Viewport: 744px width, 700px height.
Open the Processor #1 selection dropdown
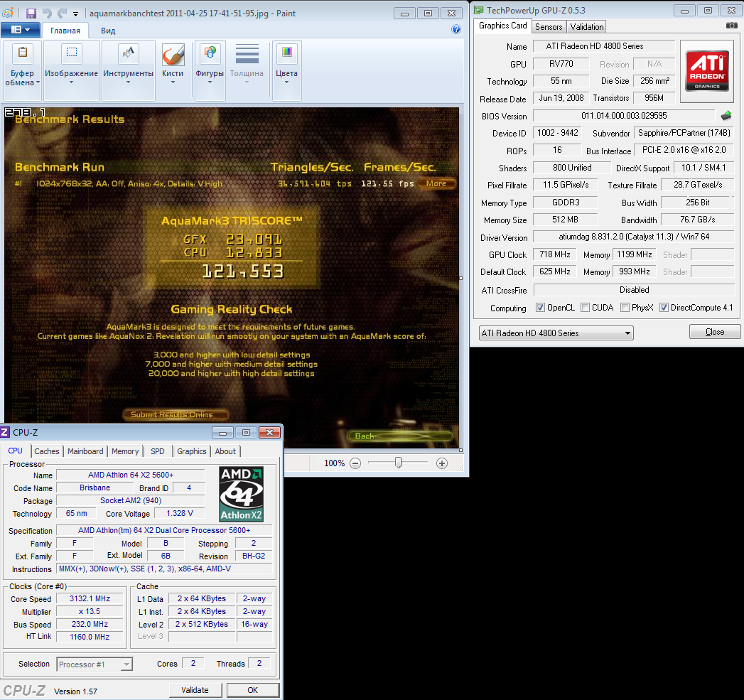(x=95, y=664)
